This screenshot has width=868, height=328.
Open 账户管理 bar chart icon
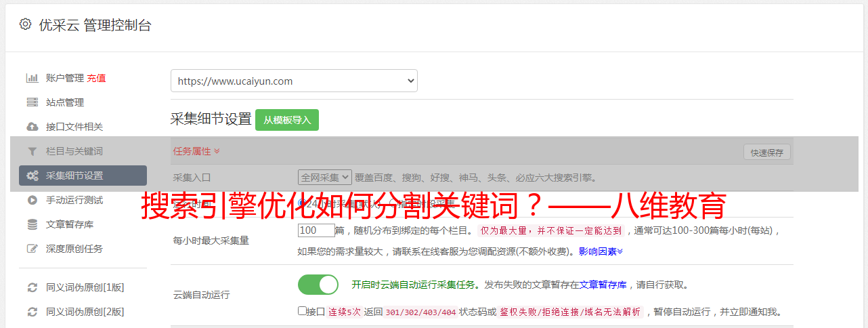32,78
